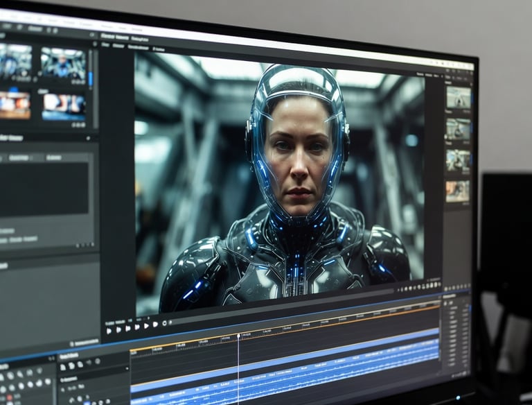Select the media bin clip showing person in blue

tap(63, 63)
